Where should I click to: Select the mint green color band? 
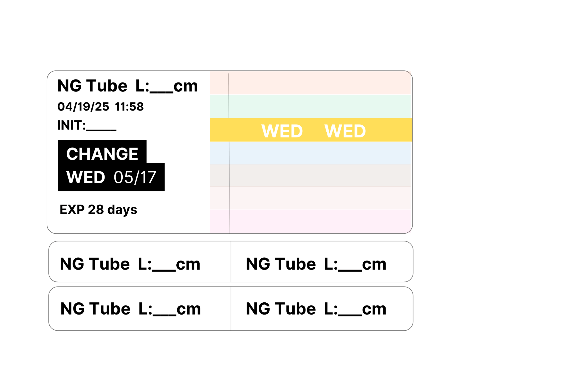point(310,106)
